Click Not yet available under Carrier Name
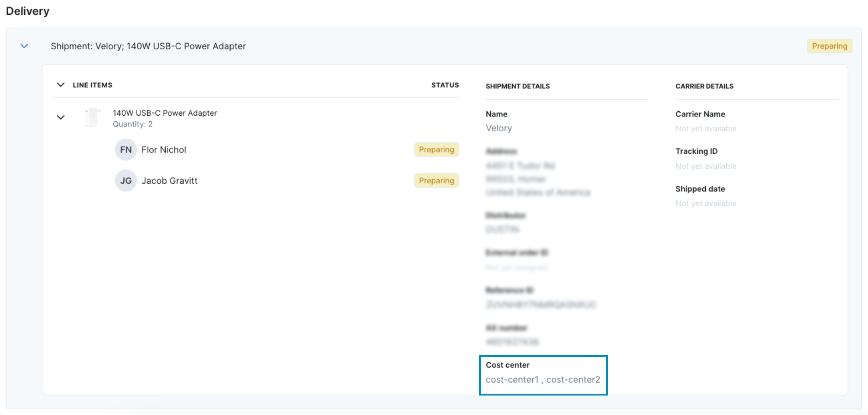The width and height of the screenshot is (868, 415). [x=706, y=129]
